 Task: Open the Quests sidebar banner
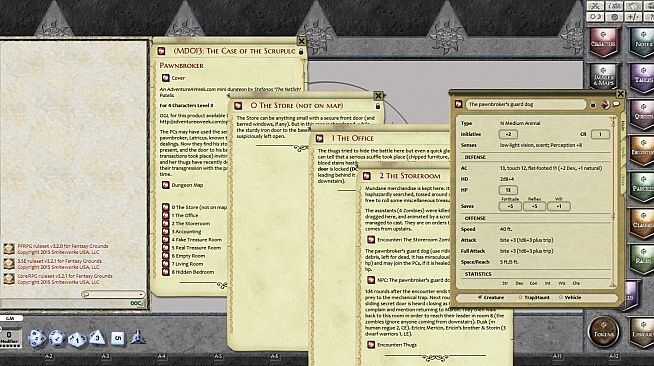pos(642,114)
